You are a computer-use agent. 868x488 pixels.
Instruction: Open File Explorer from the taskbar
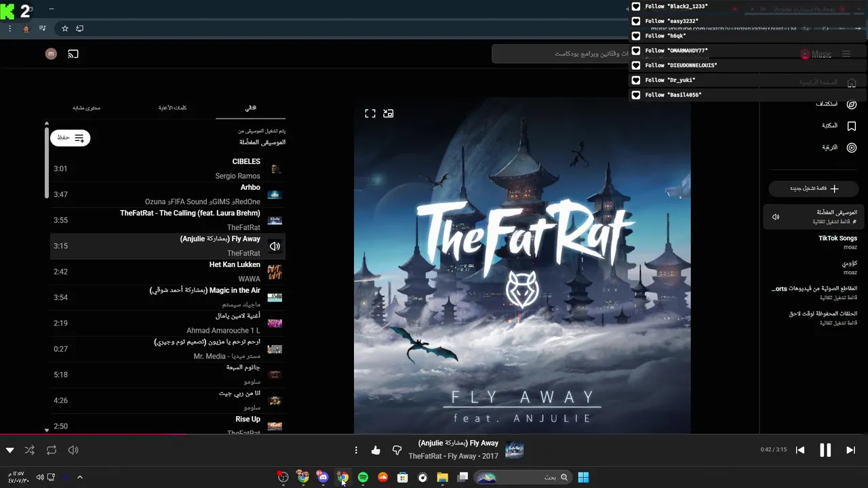[x=442, y=477]
